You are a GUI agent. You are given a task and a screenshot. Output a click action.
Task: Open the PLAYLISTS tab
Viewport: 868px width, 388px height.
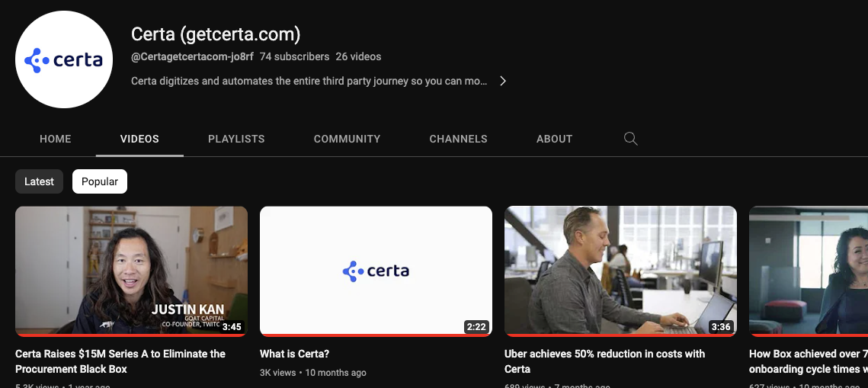(236, 139)
